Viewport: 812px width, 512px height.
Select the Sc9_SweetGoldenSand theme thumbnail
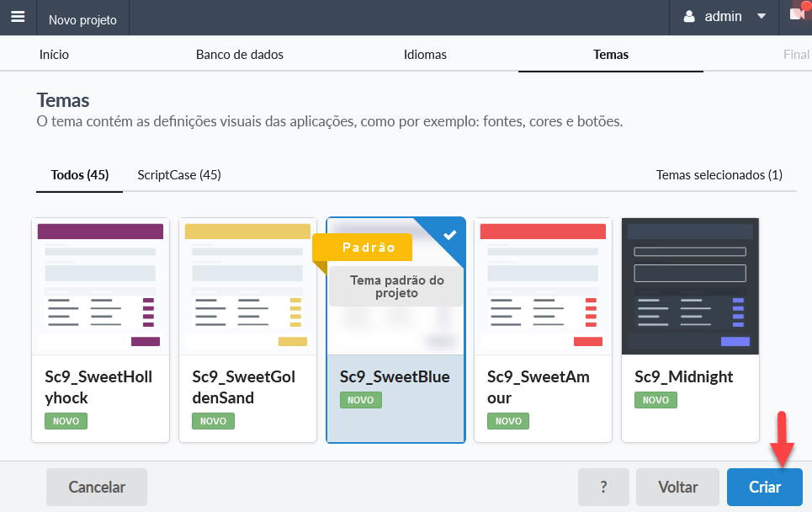click(x=247, y=286)
